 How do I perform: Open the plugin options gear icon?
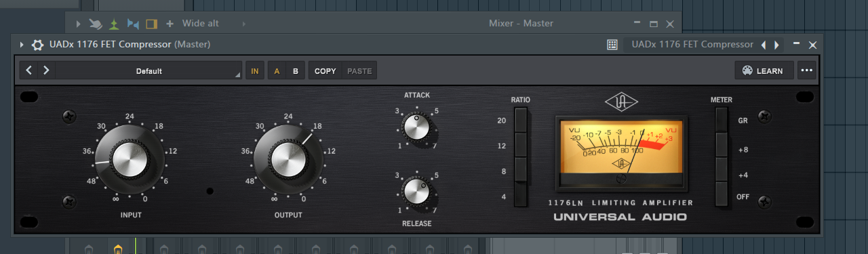coord(38,45)
